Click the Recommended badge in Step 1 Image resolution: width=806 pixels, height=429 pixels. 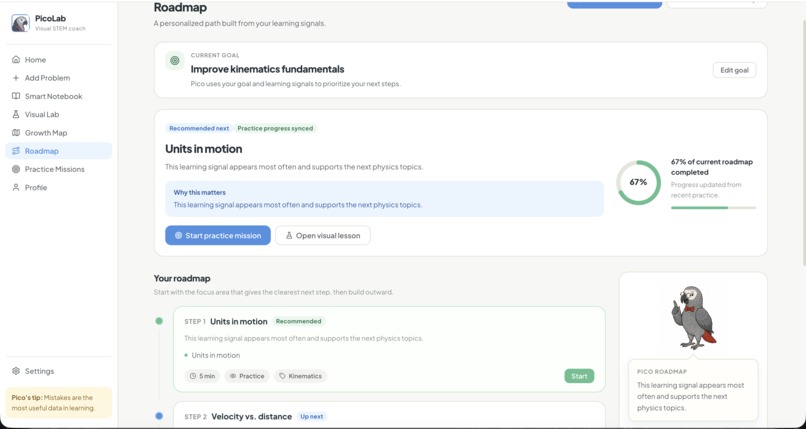(298, 321)
